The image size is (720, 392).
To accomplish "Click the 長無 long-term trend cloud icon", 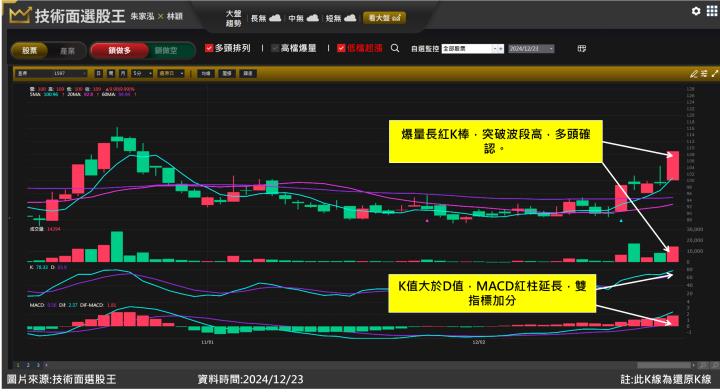I will point(275,18).
